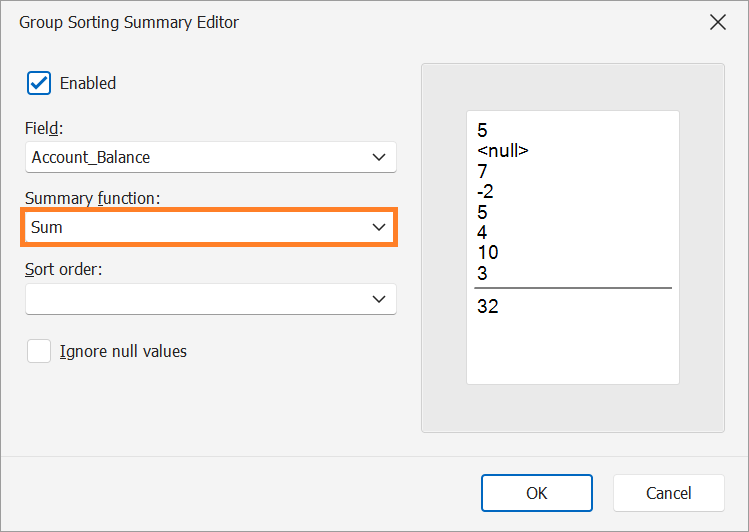Click the result total 32 in preview
749x532 pixels.
coord(488,306)
